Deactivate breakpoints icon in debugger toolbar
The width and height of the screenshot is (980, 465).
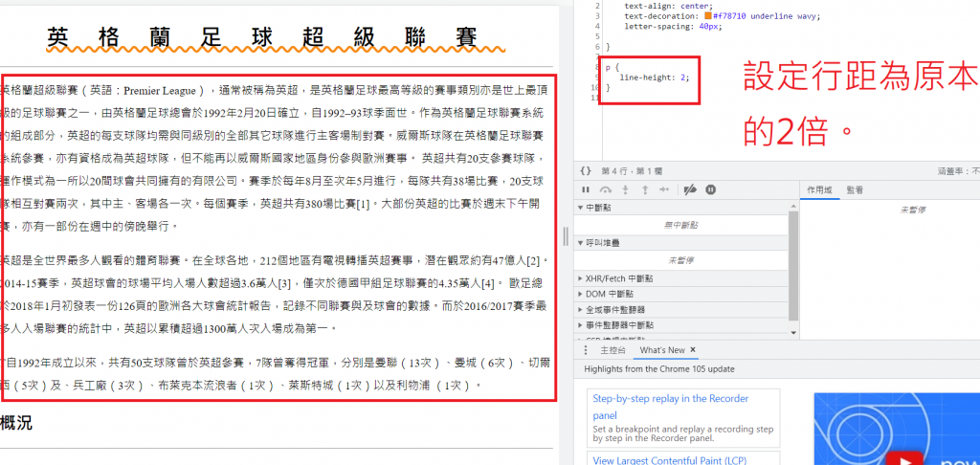[690, 189]
